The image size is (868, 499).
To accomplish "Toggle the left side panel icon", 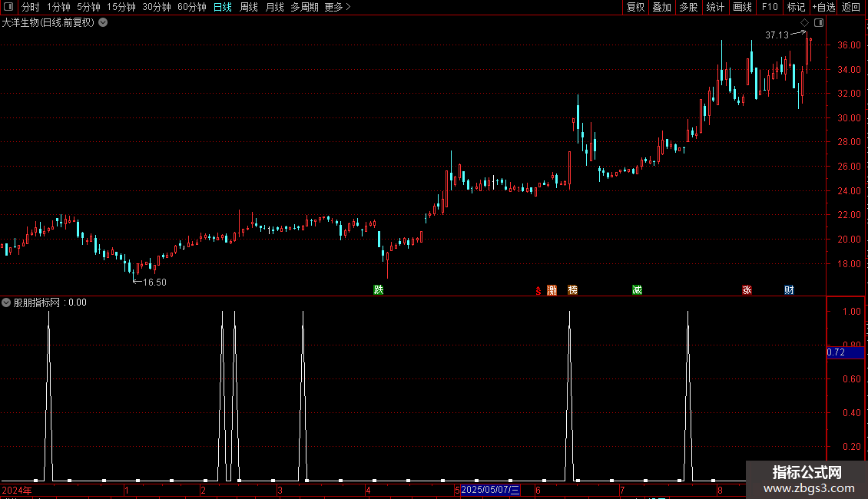I will (8, 7).
